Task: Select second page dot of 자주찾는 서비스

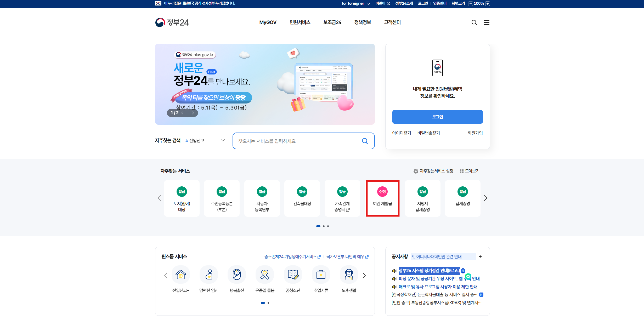Action: [x=324, y=226]
